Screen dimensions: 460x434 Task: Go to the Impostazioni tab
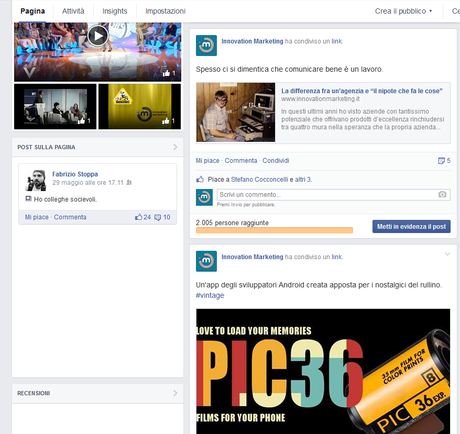pos(165,11)
